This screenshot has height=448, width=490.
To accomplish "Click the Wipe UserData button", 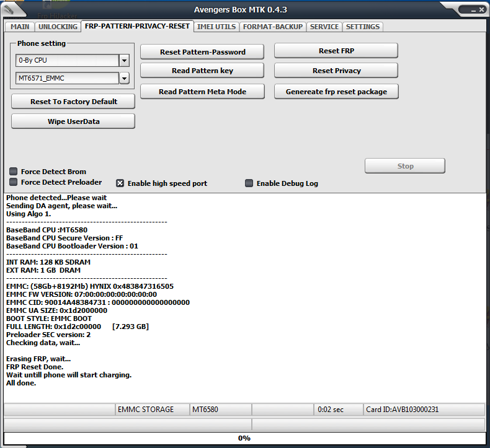I will pos(73,121).
